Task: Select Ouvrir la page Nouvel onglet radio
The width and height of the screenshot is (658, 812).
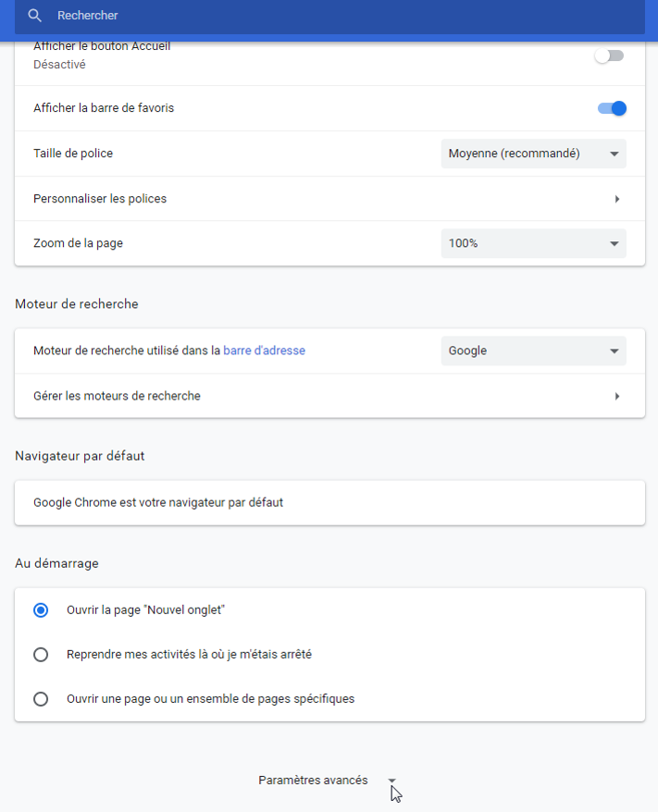Action: click(41, 610)
